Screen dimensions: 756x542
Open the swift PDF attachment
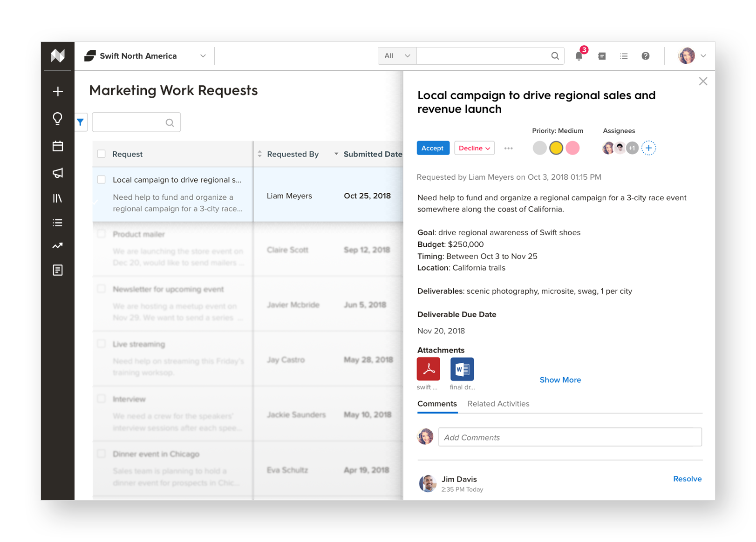pos(428,369)
